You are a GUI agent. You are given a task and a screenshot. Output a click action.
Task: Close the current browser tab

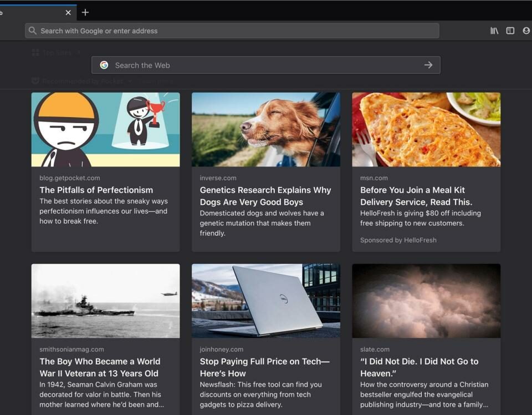[68, 13]
